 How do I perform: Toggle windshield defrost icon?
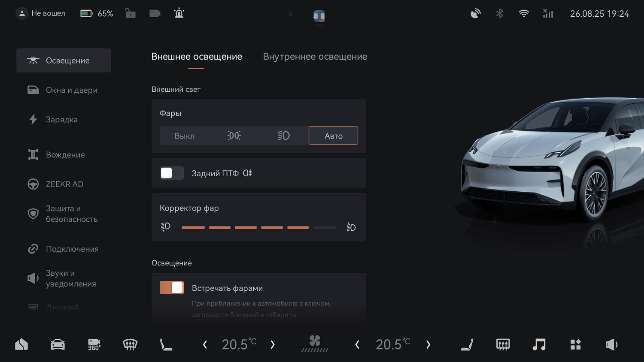[x=130, y=344]
